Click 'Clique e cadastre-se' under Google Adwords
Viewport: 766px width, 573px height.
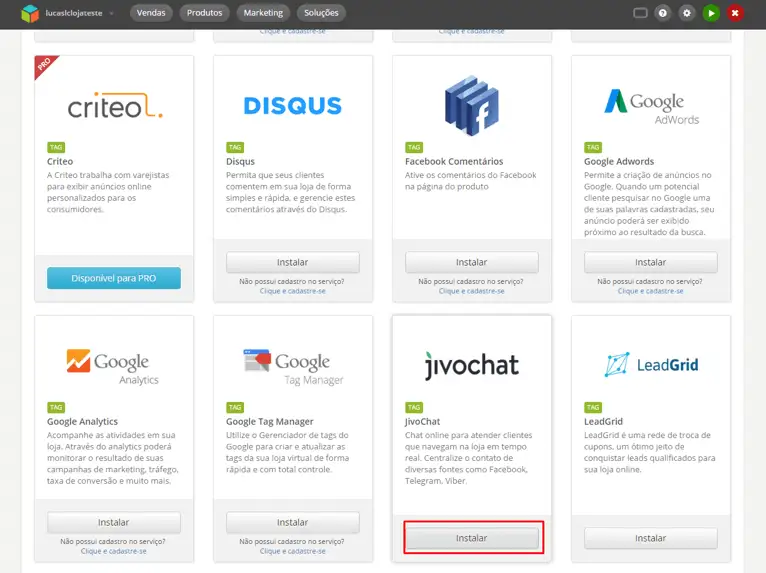tap(650, 291)
